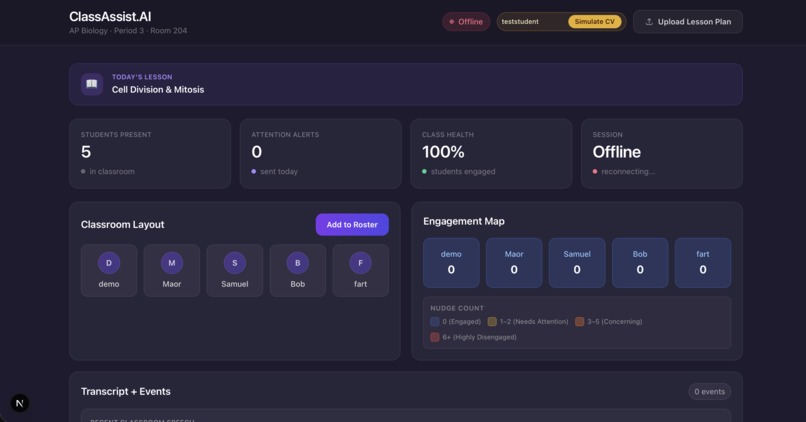806x422 pixels.
Task: Click the 0 events counter badge
Action: click(709, 392)
